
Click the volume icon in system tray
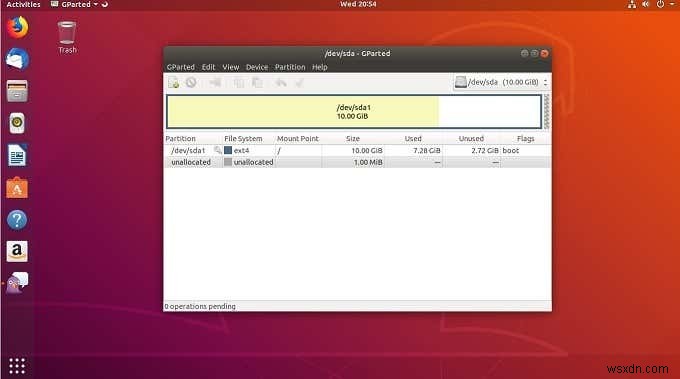coord(646,4)
